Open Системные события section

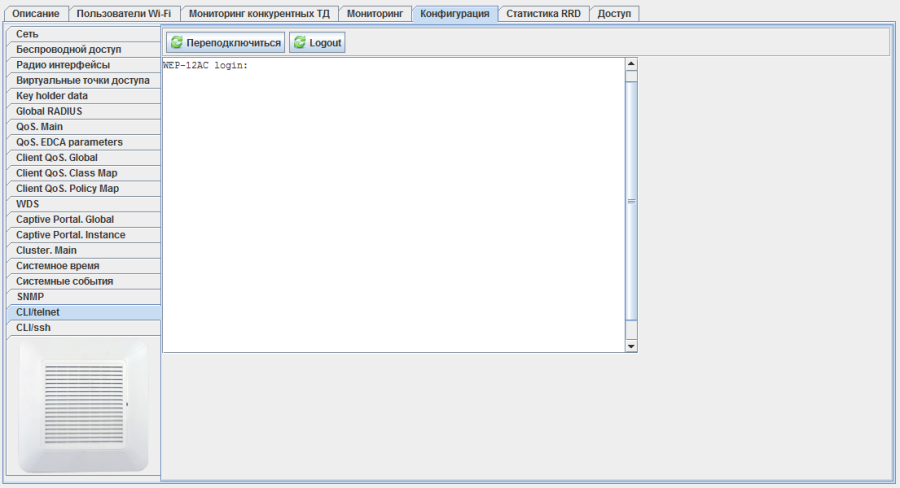[84, 282]
